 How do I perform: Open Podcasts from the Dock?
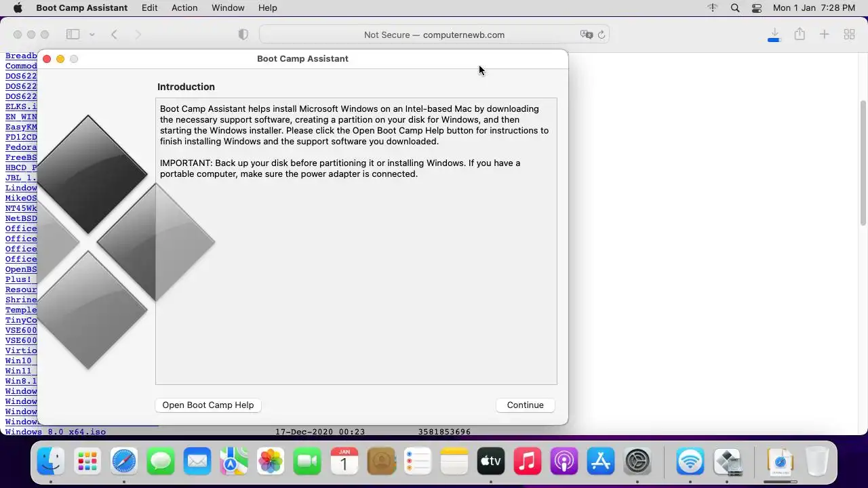pyautogui.click(x=564, y=462)
